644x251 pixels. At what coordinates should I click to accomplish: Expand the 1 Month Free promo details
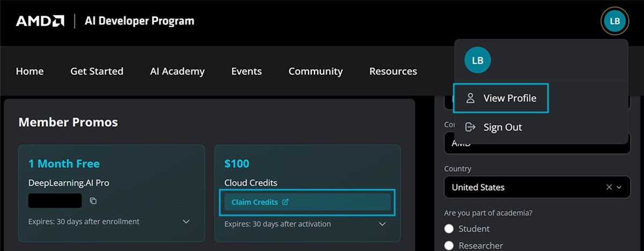click(186, 221)
